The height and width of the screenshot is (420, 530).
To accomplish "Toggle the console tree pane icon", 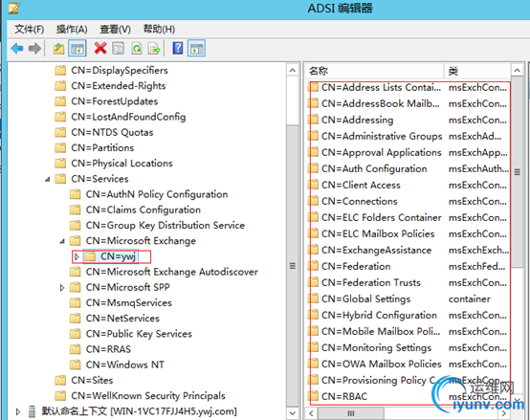I will coord(77,49).
